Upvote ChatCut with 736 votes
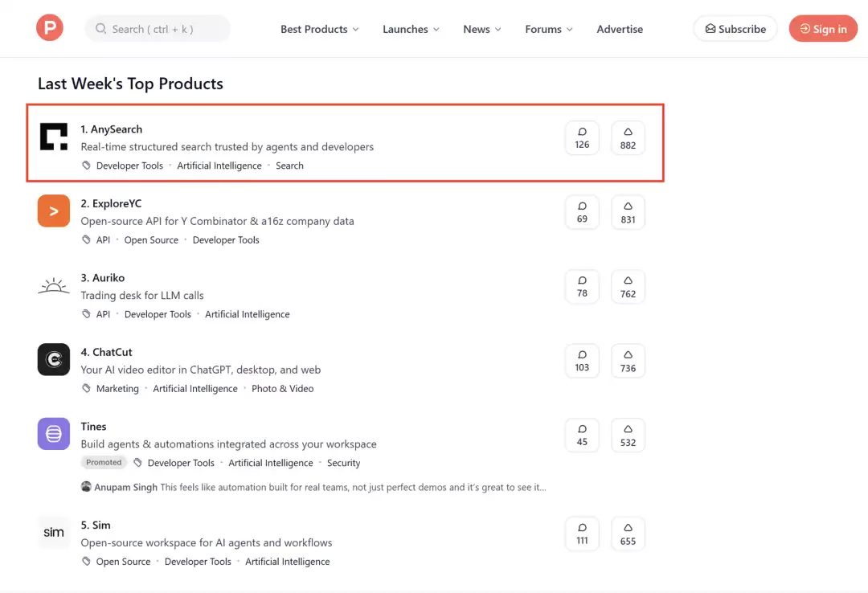The width and height of the screenshot is (868, 593). click(x=628, y=361)
